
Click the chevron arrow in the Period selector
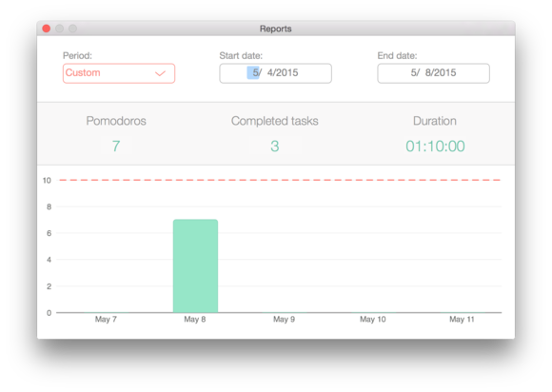[x=160, y=73]
